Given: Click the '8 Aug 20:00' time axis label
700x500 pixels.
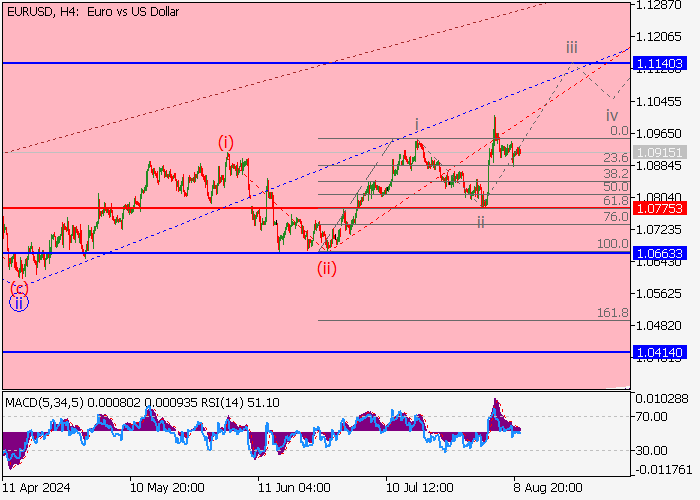Looking at the screenshot, I should 547,487.
